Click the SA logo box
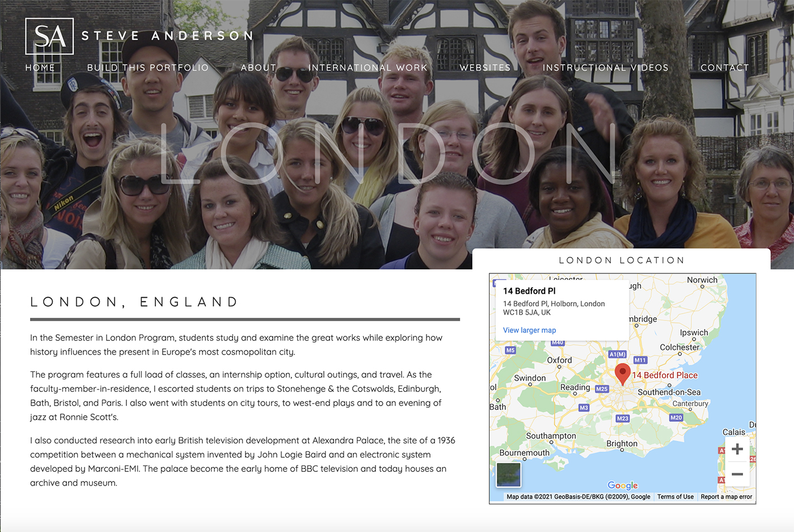The height and width of the screenshot is (532, 794). (49, 36)
